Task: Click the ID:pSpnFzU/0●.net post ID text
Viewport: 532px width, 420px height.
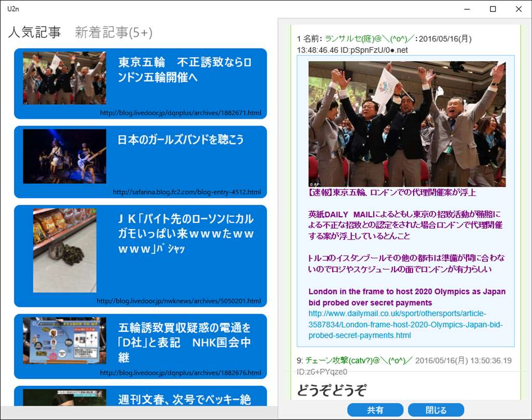Action: (x=374, y=50)
